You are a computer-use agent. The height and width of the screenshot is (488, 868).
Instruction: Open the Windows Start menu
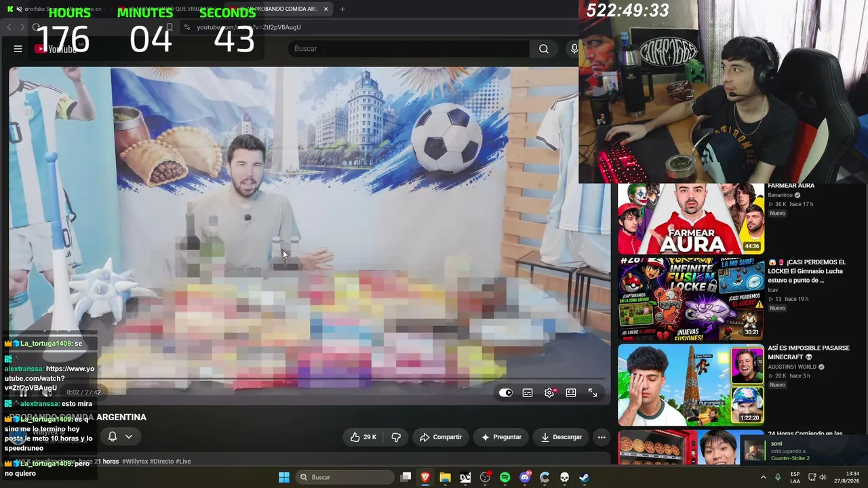[284, 477]
